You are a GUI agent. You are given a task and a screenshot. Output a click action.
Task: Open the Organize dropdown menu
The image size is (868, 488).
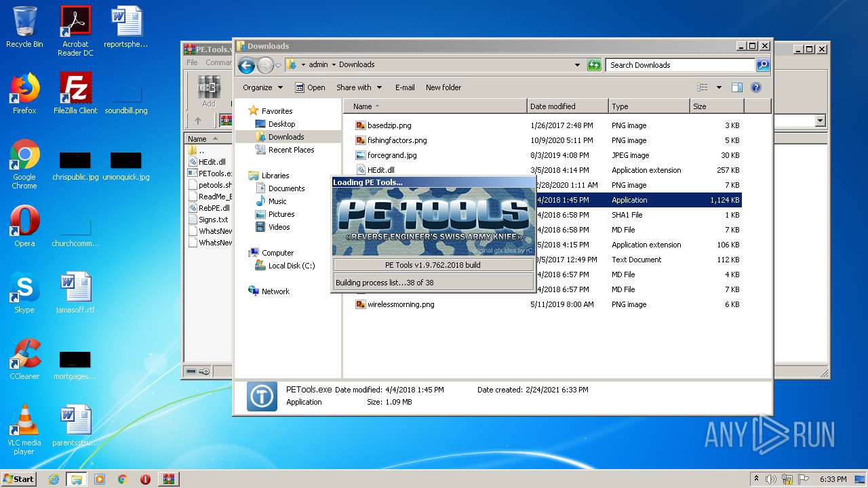262,87
